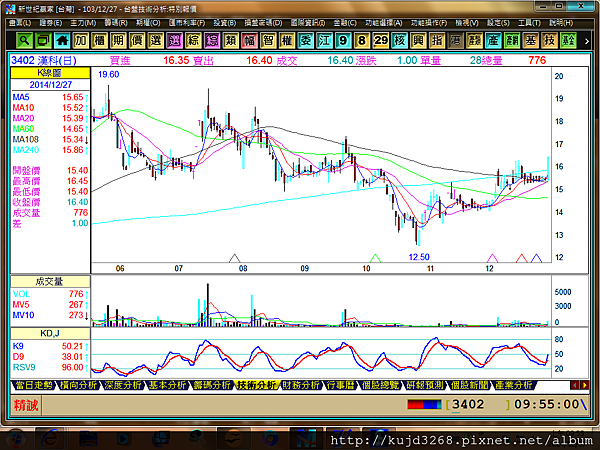The height and width of the screenshot is (450, 600).
Task: Click the 興 toolbar icon
Action: 418,40
